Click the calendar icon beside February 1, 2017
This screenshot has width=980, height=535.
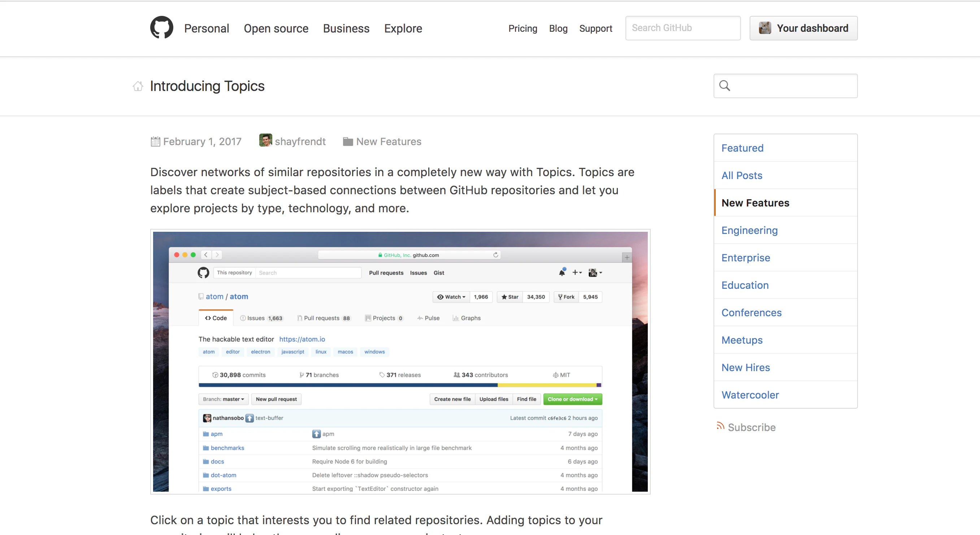tap(155, 142)
